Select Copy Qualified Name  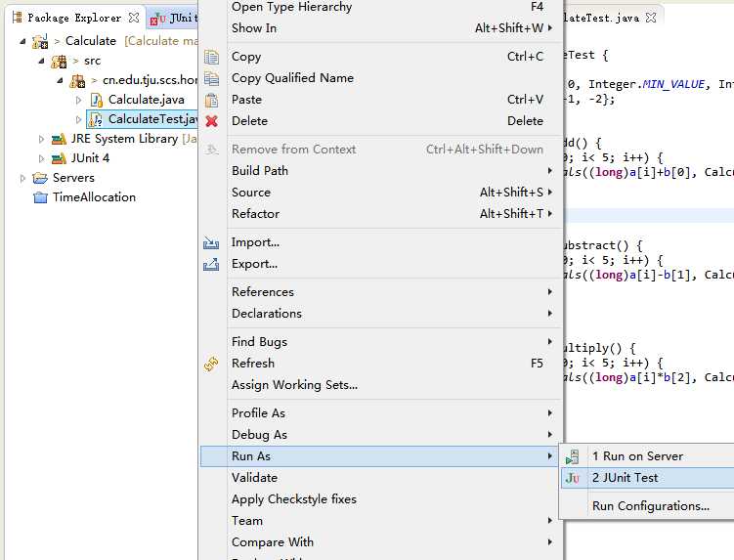tap(381, 78)
